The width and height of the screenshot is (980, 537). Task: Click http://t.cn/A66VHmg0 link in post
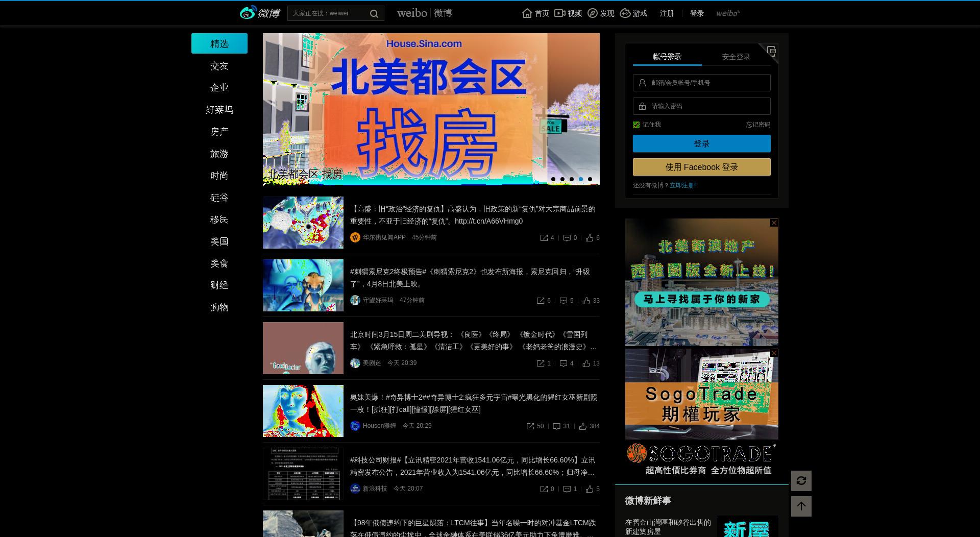pyautogui.click(x=488, y=221)
